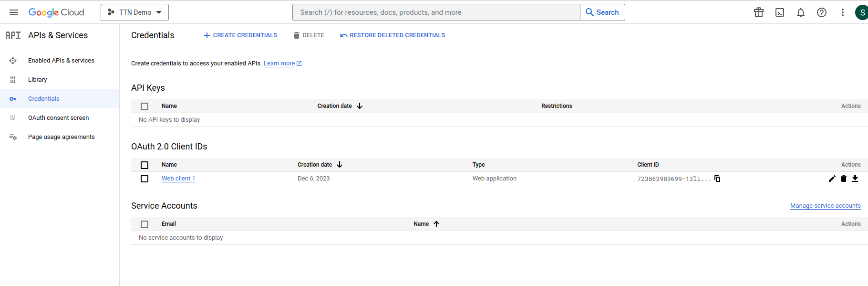
Task: Click the Web application type cell
Action: tap(495, 179)
